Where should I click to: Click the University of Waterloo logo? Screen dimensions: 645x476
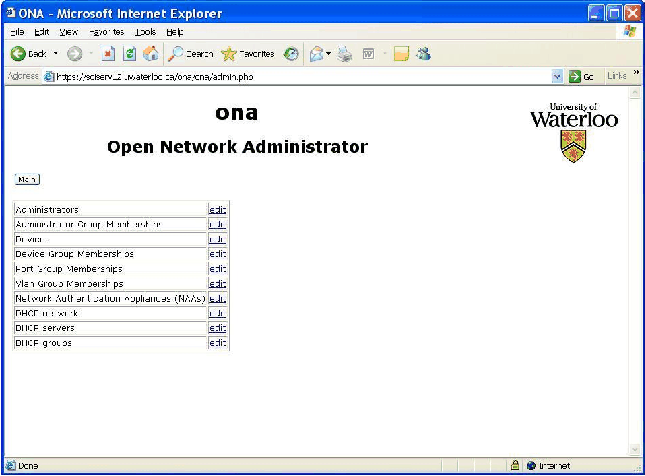[574, 131]
